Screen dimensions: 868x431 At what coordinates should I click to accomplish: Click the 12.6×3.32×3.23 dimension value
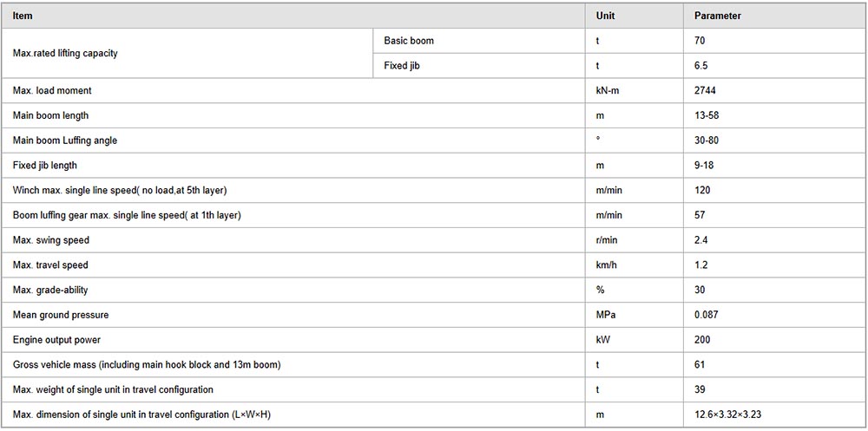coord(730,415)
